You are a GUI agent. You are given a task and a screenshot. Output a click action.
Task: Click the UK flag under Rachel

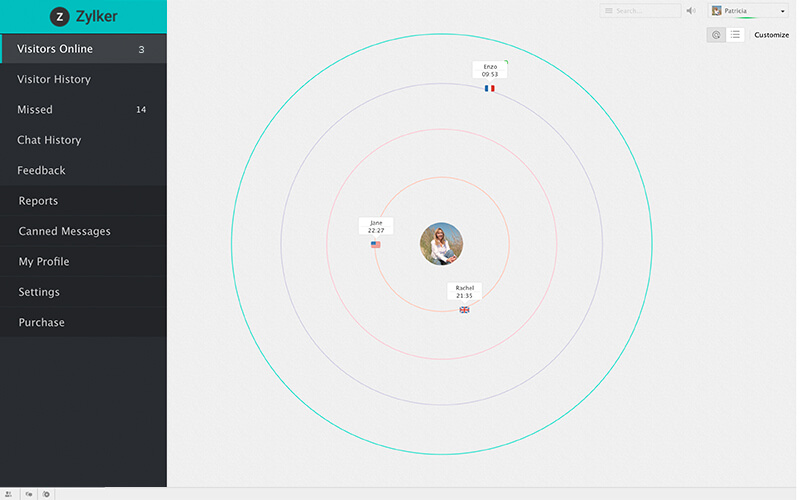click(464, 310)
